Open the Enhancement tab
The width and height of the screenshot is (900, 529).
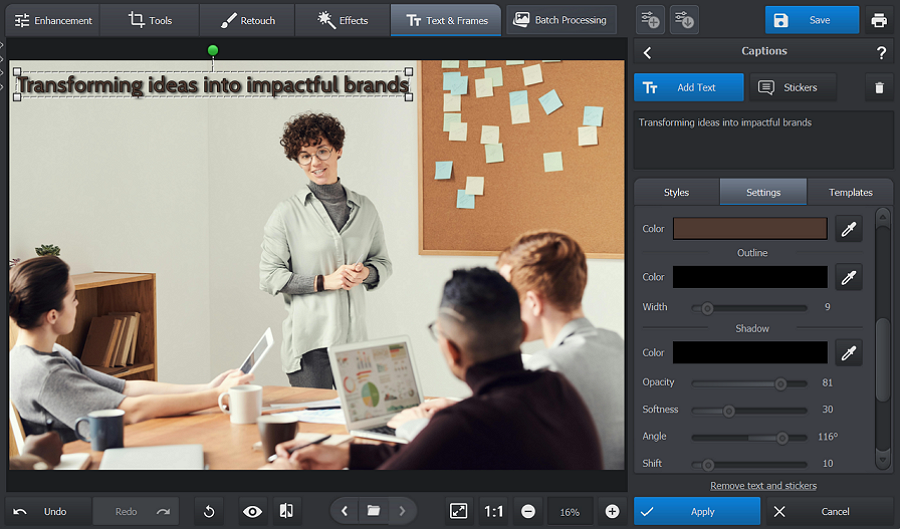point(53,21)
